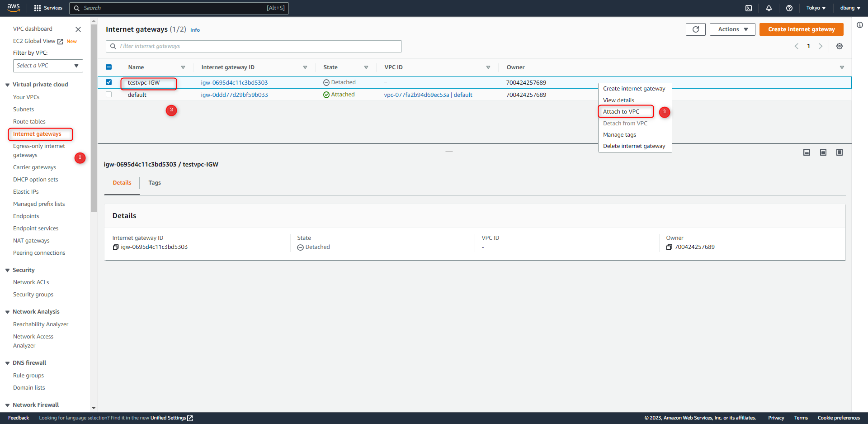
Task: Open Your VPCs in the sidebar
Action: click(x=26, y=97)
